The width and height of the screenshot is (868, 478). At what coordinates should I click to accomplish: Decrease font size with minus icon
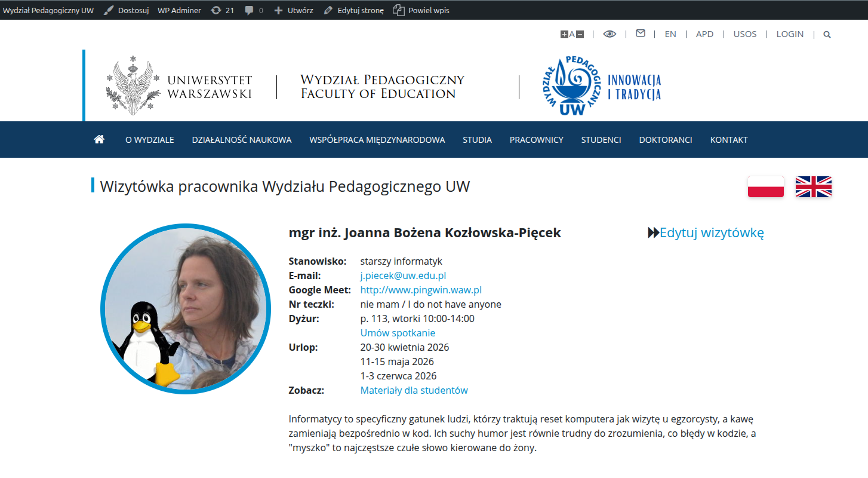tap(580, 34)
